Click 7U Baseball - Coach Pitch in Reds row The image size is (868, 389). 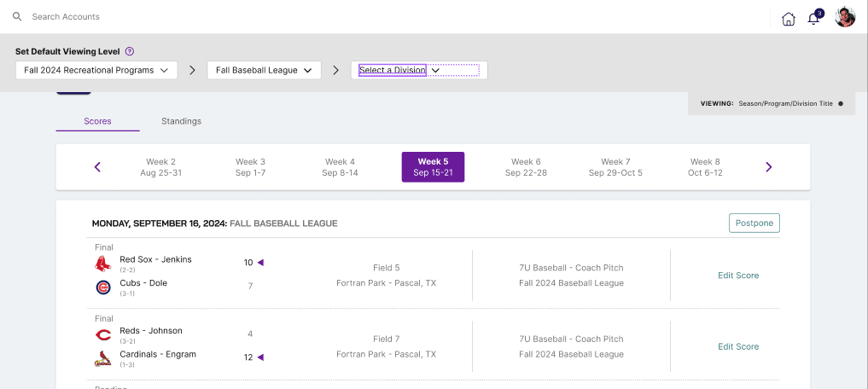click(x=571, y=340)
